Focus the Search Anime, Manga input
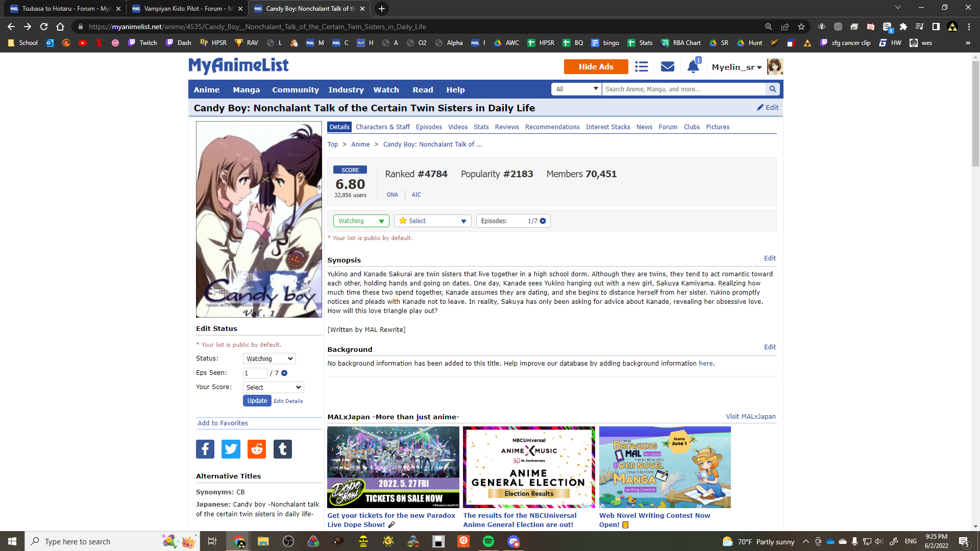Screen dimensions: 980x551 click(684, 89)
